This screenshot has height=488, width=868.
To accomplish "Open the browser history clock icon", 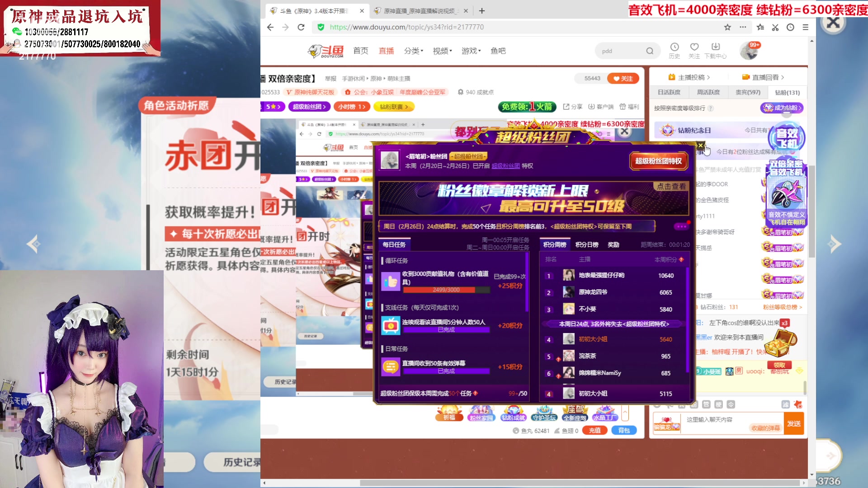I will [790, 27].
